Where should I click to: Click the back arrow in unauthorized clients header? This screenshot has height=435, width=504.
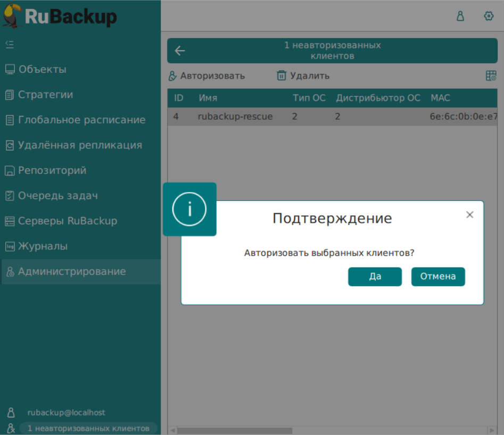180,51
